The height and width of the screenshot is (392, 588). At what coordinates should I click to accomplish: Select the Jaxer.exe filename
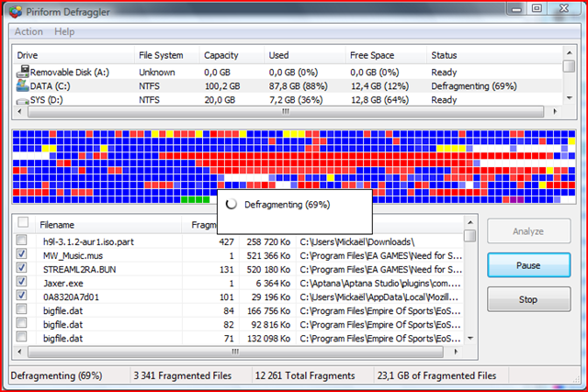point(63,284)
